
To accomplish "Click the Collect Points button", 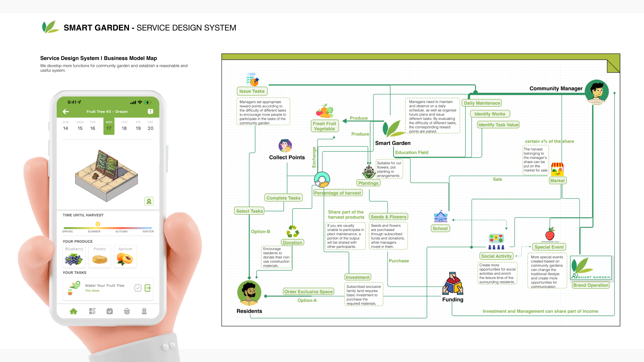I will [x=287, y=157].
